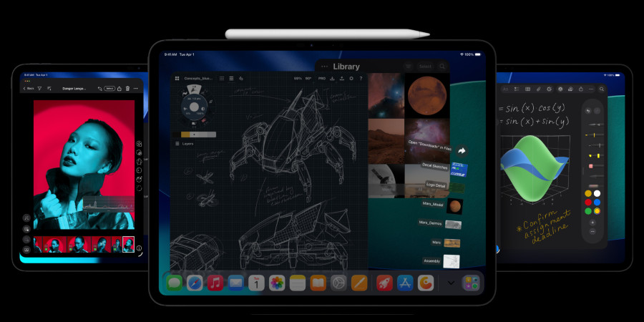
Task: Open the Mars planet thumbnail in Library
Action: coord(427,95)
